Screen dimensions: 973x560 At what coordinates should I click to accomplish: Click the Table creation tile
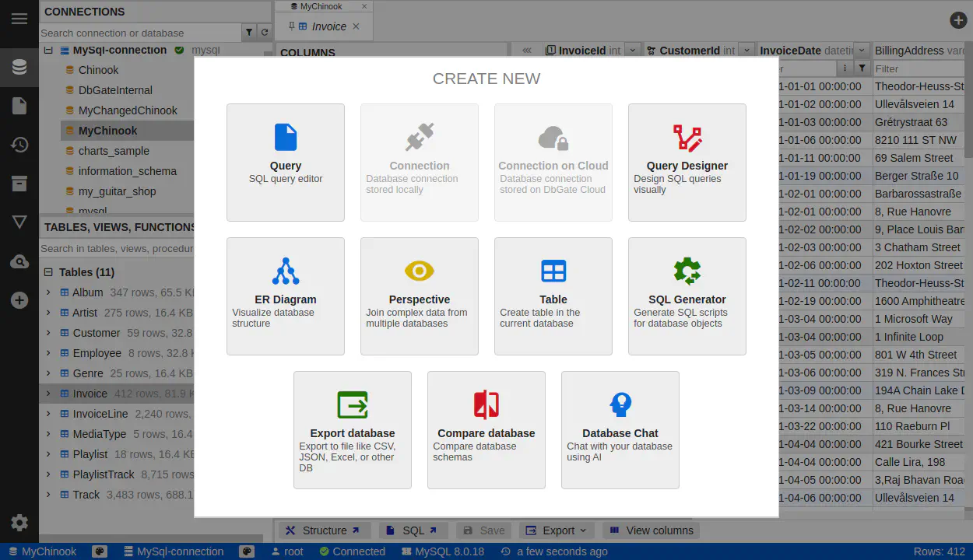(x=553, y=296)
